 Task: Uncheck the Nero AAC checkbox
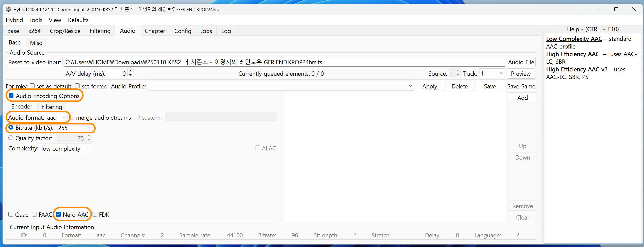59,214
